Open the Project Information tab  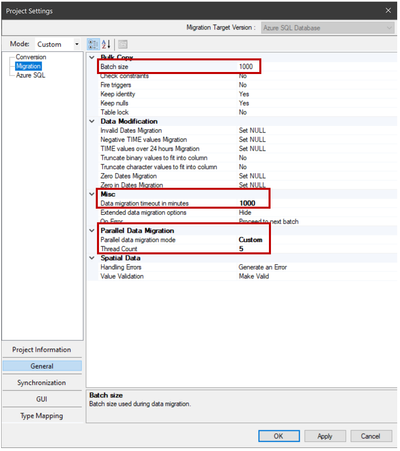(x=42, y=350)
